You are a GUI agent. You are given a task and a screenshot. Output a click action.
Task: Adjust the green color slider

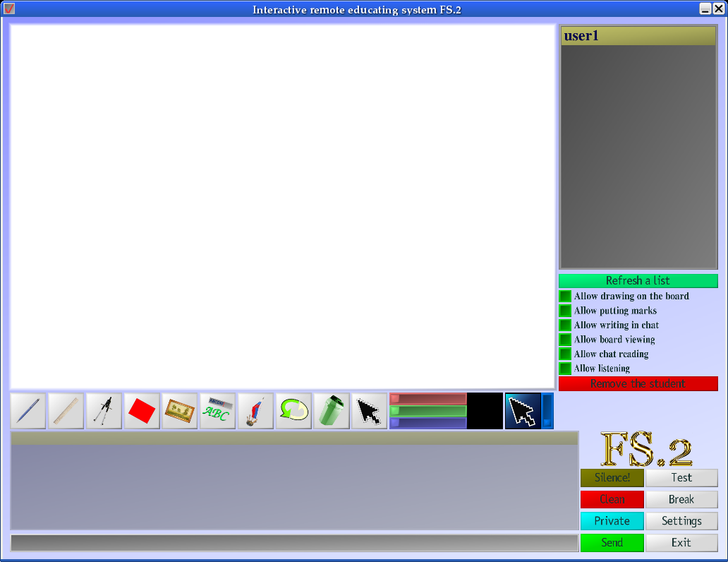428,411
